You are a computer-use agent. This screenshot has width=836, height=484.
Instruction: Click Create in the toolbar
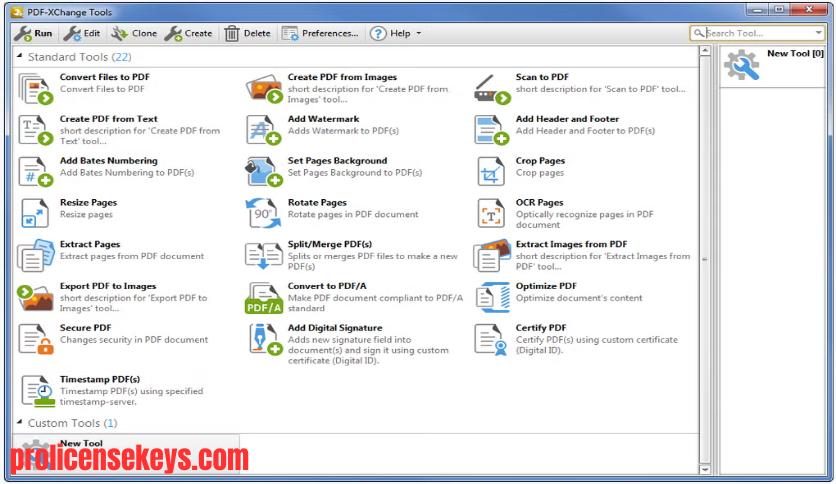[188, 34]
